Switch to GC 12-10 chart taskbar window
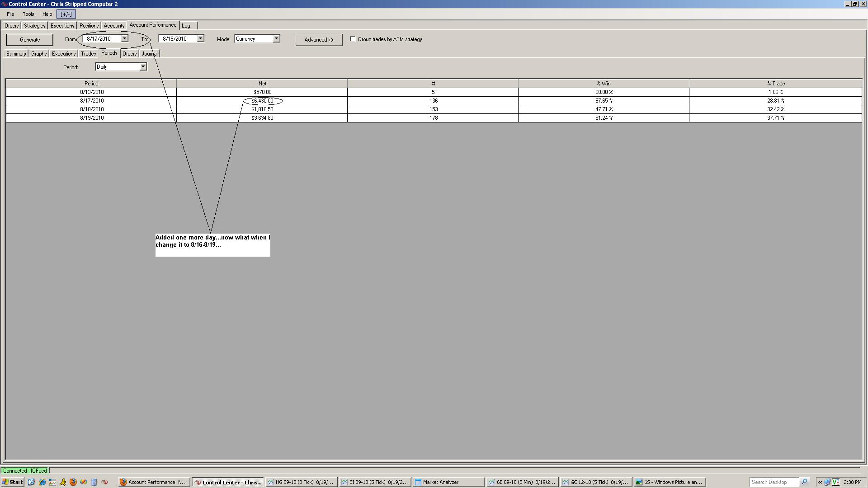 [x=595, y=482]
